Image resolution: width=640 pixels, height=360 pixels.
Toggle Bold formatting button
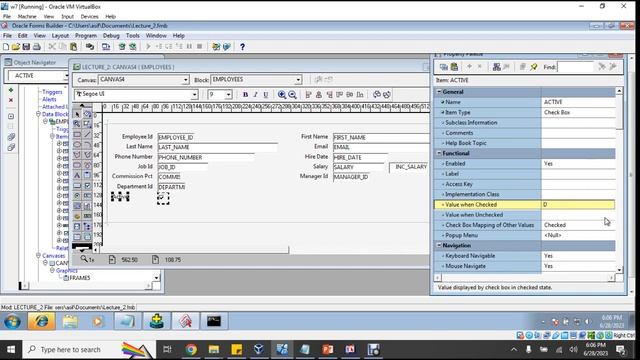point(245,95)
